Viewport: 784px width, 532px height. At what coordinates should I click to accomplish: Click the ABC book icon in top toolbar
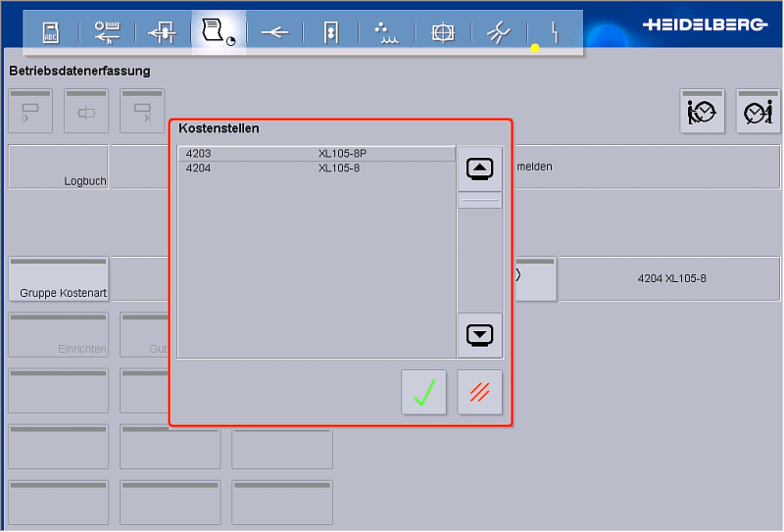coord(50,33)
